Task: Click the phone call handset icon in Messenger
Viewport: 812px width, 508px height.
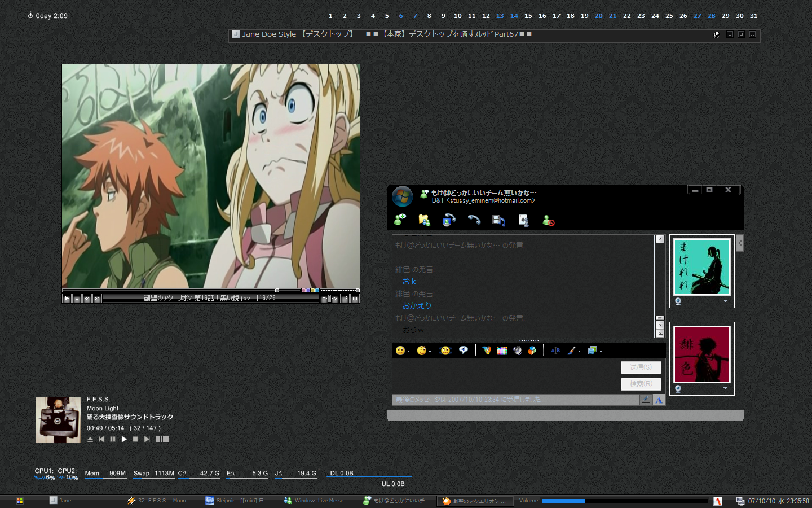Action: 474,220
